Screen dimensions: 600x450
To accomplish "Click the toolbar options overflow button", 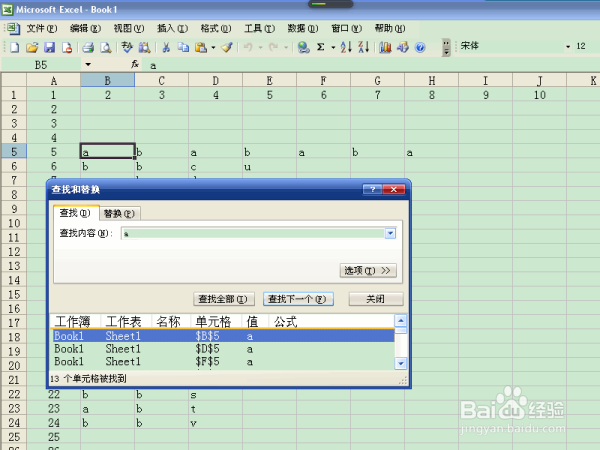I will tap(446, 47).
